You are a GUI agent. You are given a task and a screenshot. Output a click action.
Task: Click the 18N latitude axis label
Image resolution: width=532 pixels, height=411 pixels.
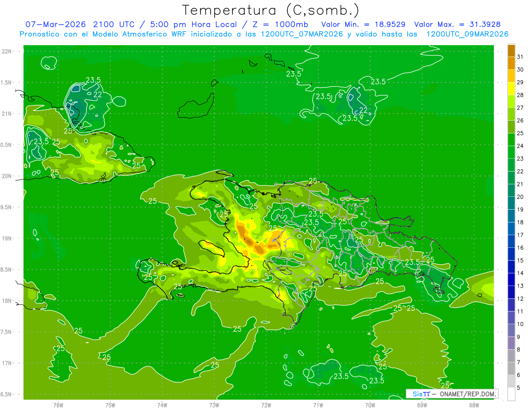point(7,301)
